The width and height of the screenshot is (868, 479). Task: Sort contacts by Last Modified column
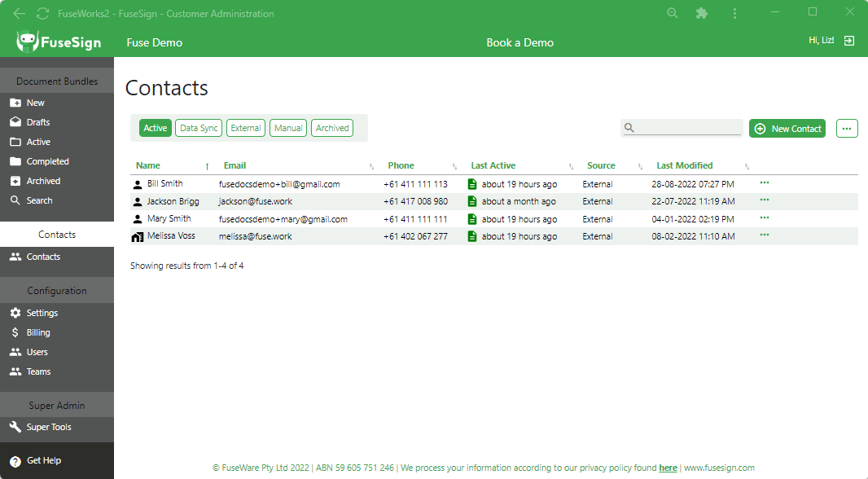pyautogui.click(x=685, y=165)
